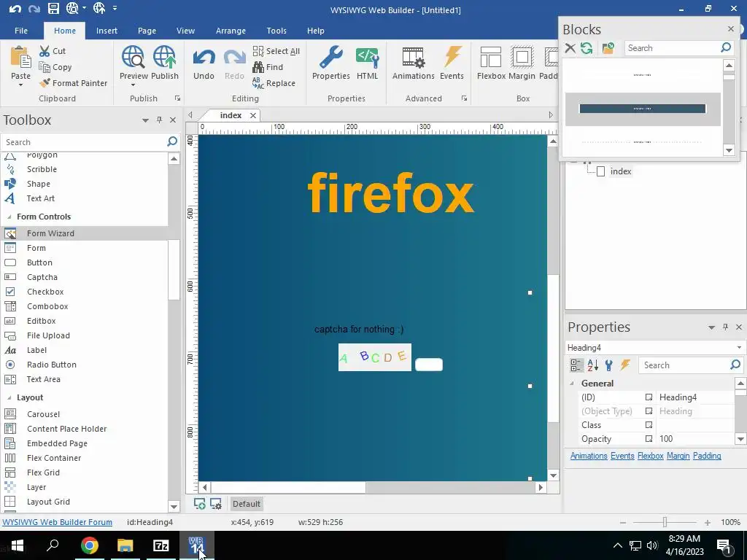This screenshot has width=747, height=560.
Task: Click the Flexbox link in Properties panel
Action: 650,456
